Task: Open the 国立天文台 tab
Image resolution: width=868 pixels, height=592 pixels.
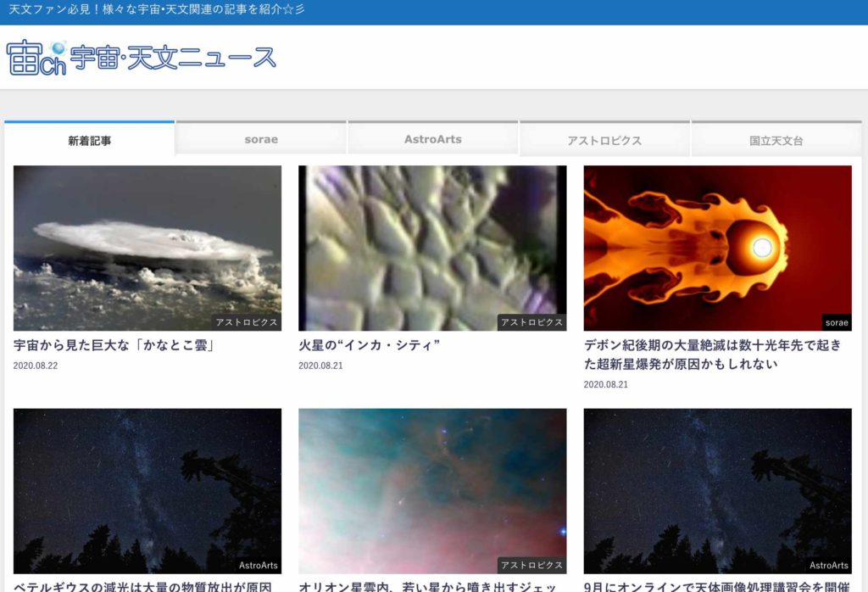Action: (x=776, y=141)
